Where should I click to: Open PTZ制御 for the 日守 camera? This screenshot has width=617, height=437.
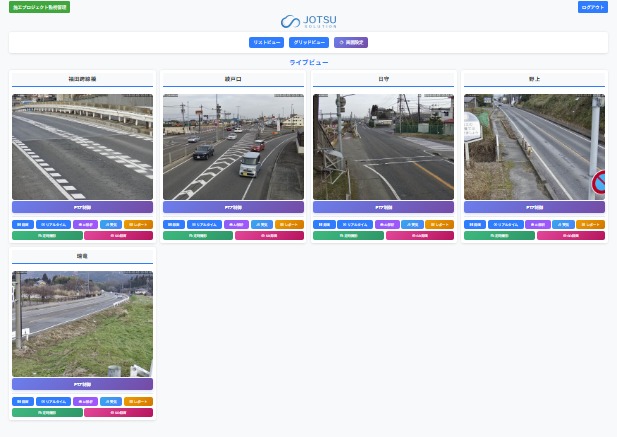click(383, 207)
